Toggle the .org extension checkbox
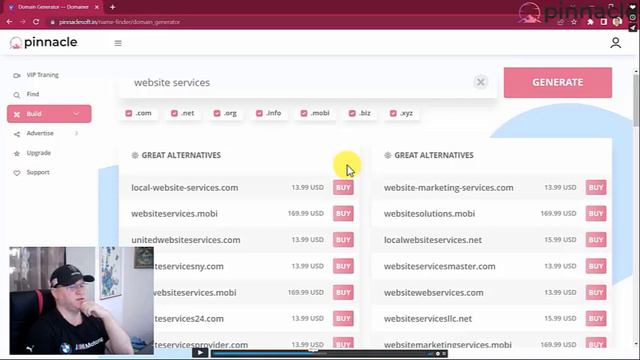This screenshot has width=640, height=360. point(217,113)
